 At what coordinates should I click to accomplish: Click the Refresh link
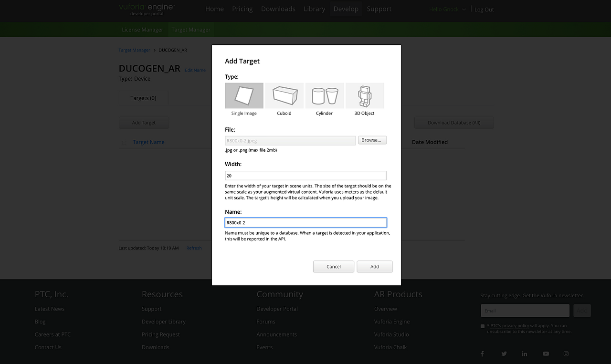(194, 248)
